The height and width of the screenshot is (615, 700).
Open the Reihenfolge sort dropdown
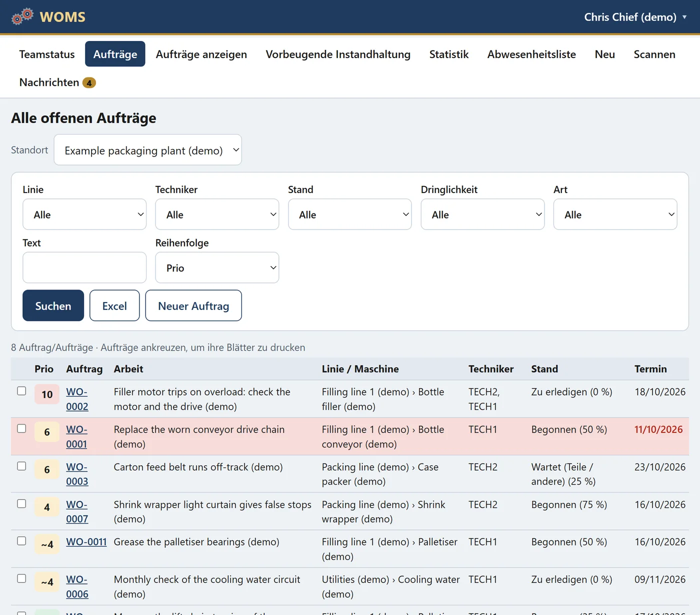click(217, 268)
